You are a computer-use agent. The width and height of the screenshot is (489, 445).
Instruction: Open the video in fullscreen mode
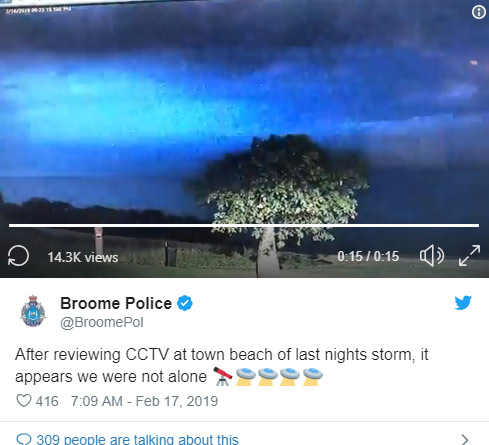[x=469, y=256]
